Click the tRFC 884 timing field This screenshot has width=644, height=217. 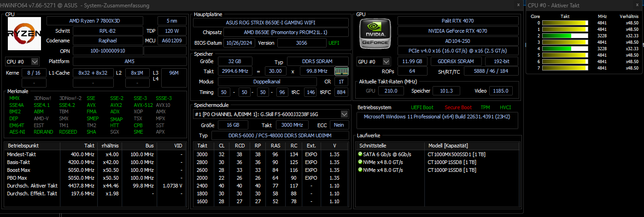(341, 92)
